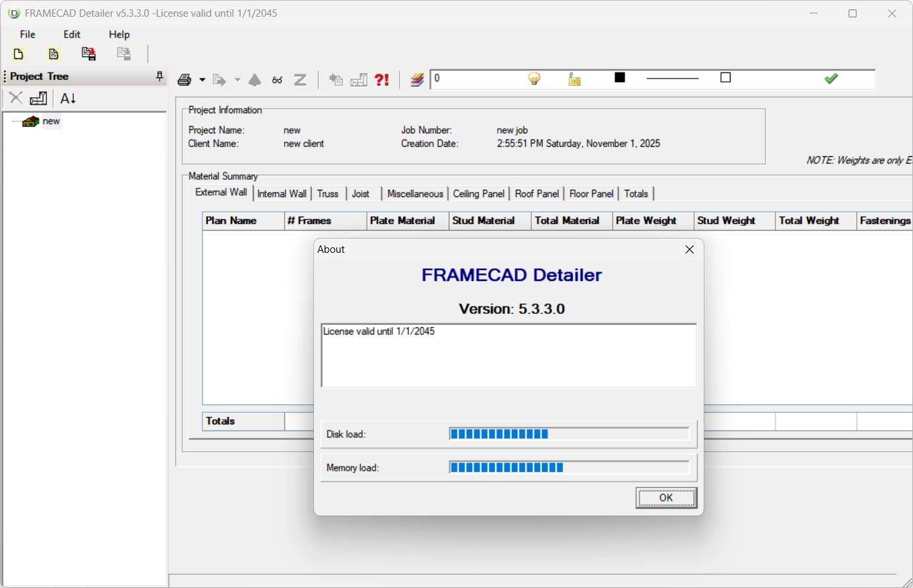
Task: Pin the Project Tree panel
Action: (x=160, y=76)
